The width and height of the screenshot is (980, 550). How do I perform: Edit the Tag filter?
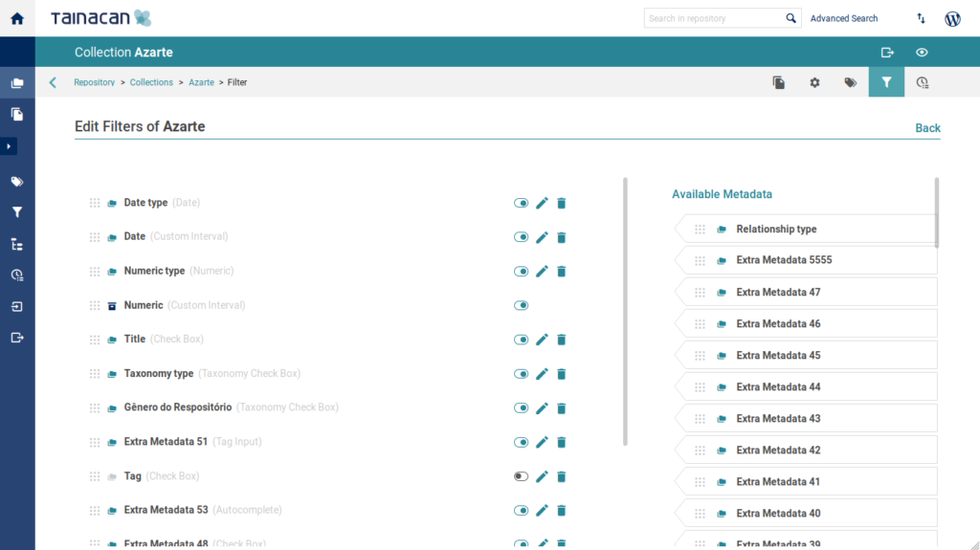[x=542, y=476]
